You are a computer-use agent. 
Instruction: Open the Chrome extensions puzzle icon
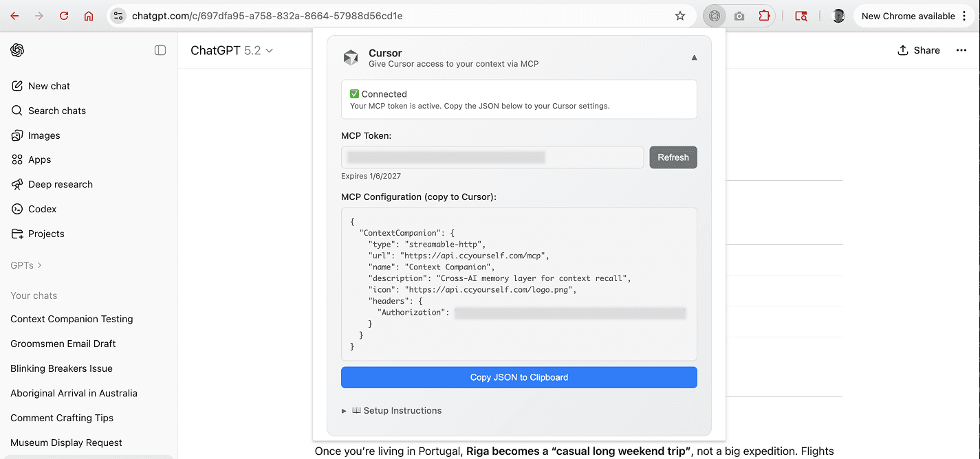coord(764,15)
